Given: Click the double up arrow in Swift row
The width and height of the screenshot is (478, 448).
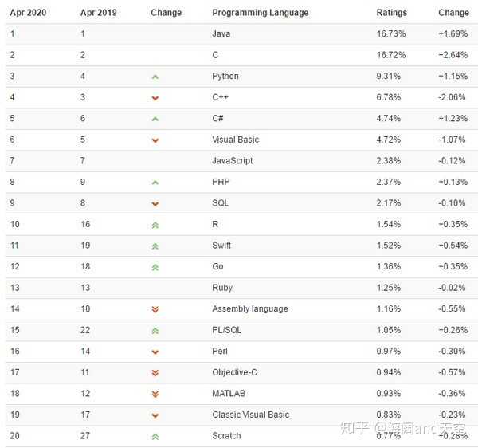Looking at the screenshot, I should click(x=155, y=246).
